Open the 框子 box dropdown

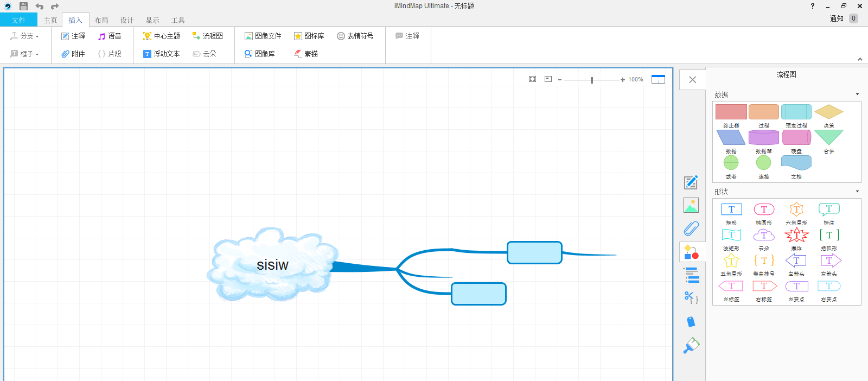25,54
